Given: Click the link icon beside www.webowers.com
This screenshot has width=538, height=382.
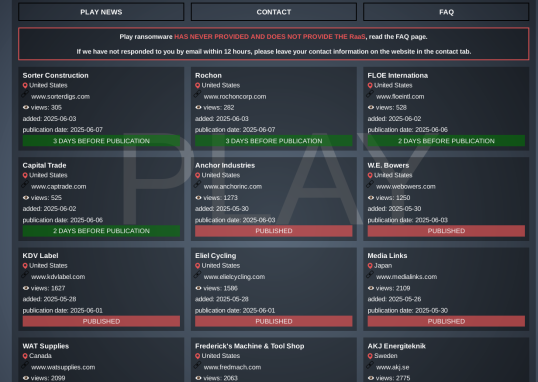Looking at the screenshot, I should (x=370, y=184).
